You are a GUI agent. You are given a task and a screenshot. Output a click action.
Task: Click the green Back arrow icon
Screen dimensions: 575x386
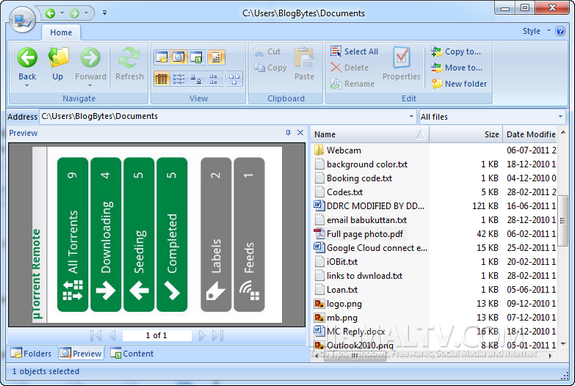[x=27, y=58]
